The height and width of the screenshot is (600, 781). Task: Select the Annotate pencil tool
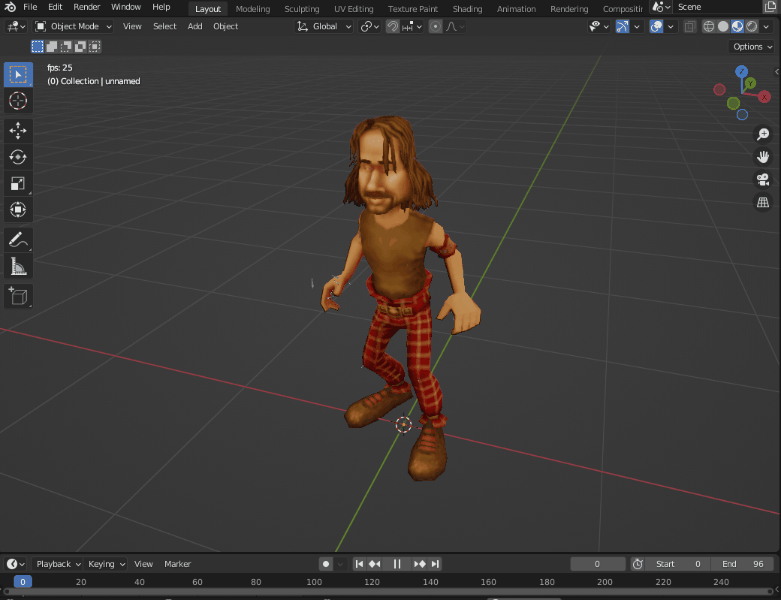pos(18,240)
